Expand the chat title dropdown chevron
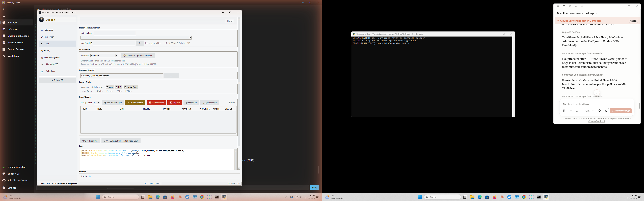The image size is (644, 201). coord(597,13)
